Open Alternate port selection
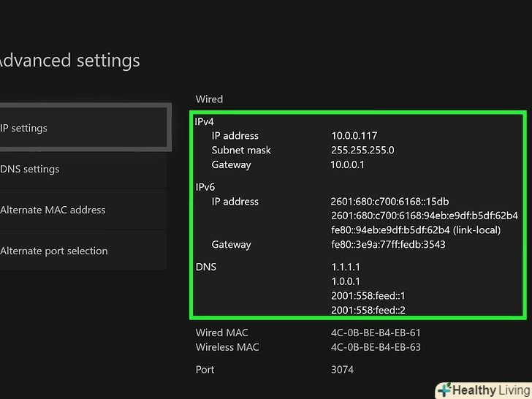532x399 pixels. pos(80,251)
